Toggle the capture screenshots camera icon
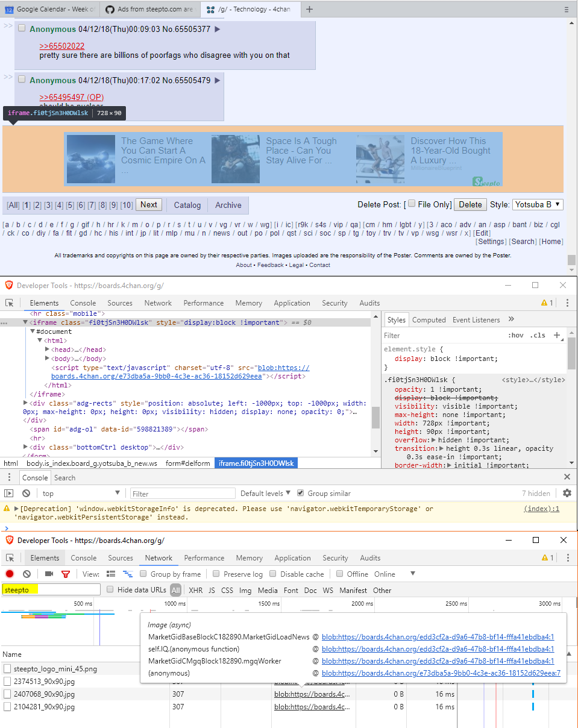The height and width of the screenshot is (728, 578). (x=49, y=574)
